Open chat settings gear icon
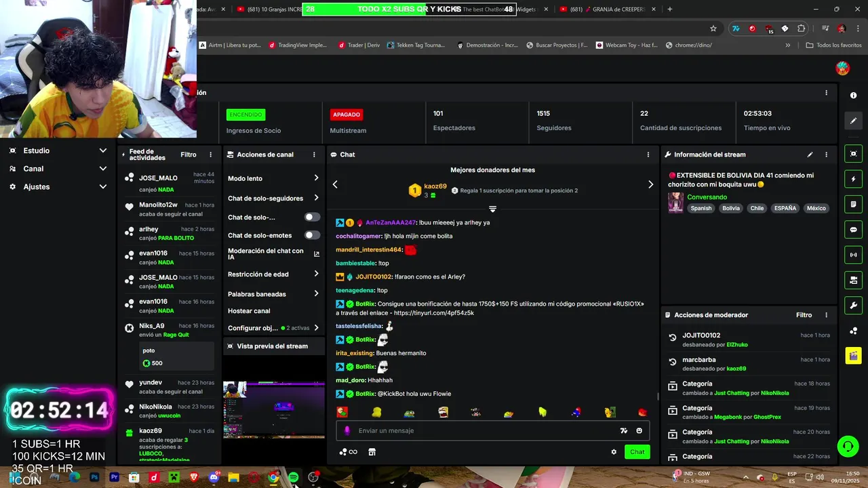The width and height of the screenshot is (868, 488). pos(614,452)
